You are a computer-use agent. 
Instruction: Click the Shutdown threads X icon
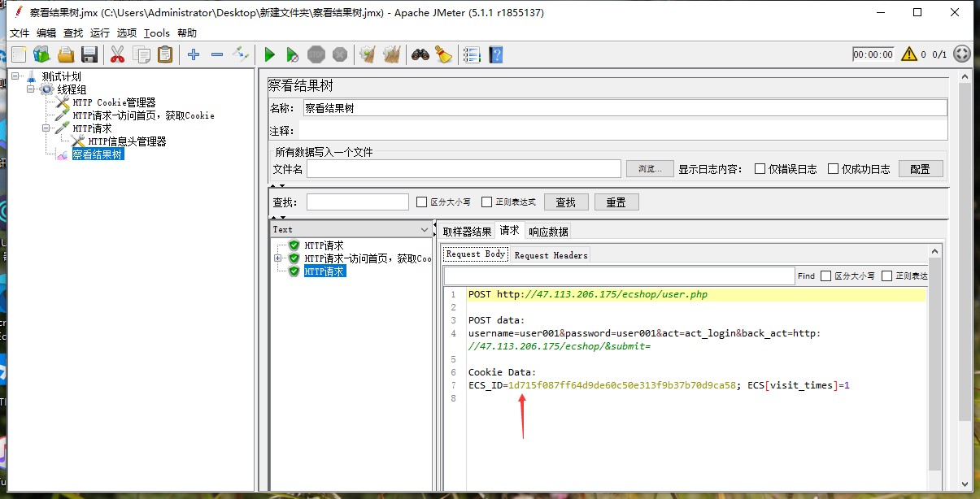pyautogui.click(x=340, y=54)
